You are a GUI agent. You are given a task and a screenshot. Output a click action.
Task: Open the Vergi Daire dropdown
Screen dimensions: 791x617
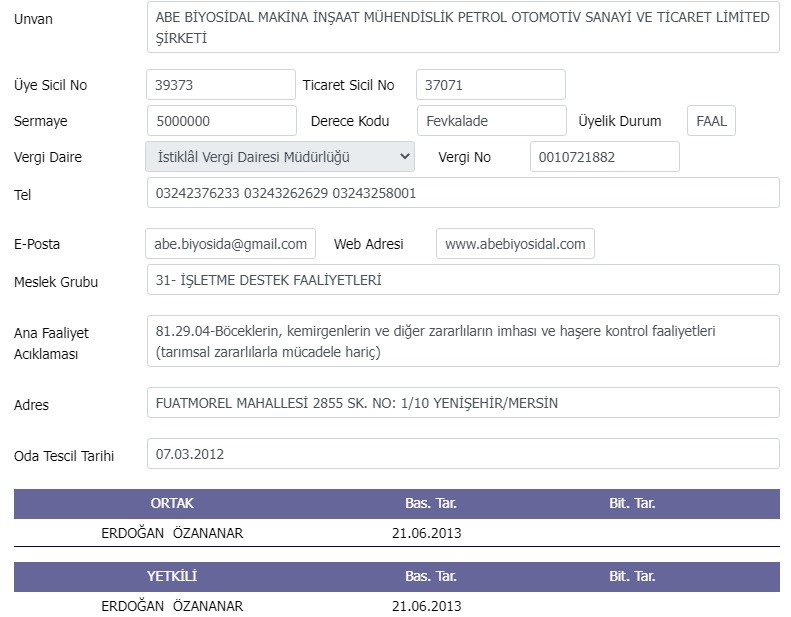tap(279, 157)
